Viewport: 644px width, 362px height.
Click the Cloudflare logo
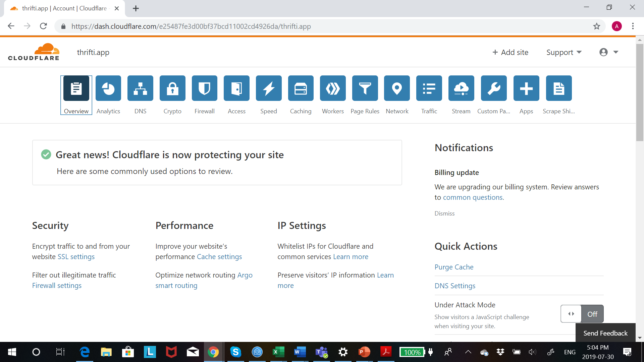(x=34, y=52)
